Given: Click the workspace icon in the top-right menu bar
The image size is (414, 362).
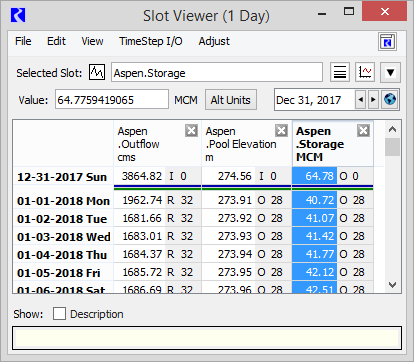Looking at the screenshot, I should [387, 42].
